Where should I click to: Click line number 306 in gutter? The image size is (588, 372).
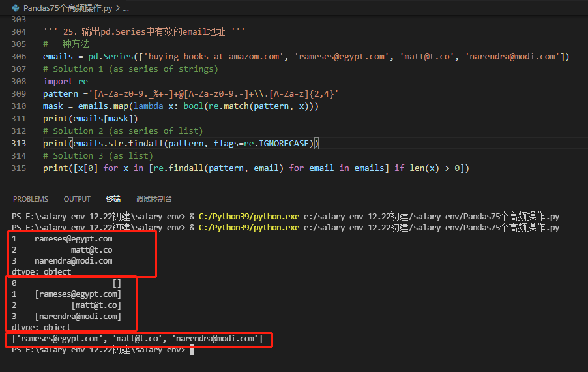tap(19, 56)
